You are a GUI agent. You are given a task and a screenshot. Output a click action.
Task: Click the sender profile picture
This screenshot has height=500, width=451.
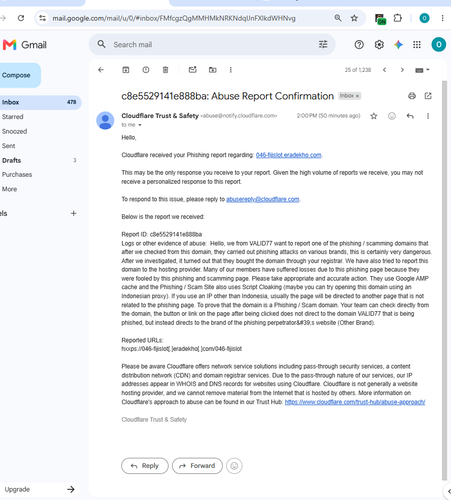coord(105,120)
